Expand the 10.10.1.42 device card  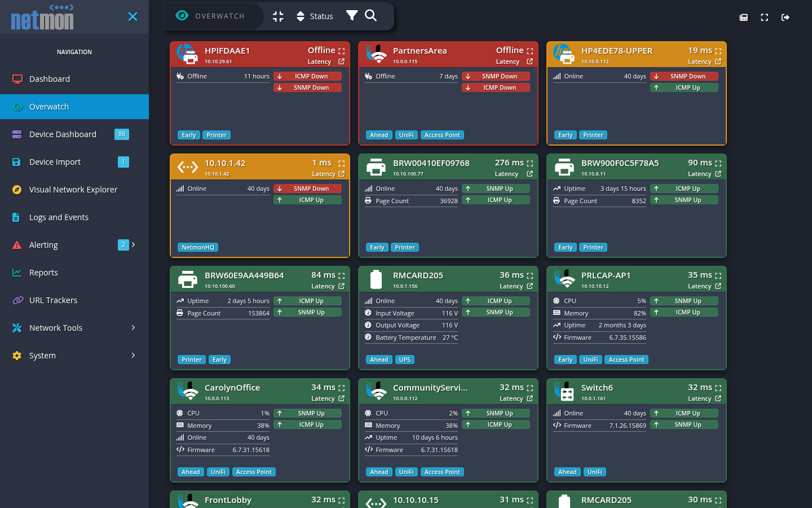pyautogui.click(x=341, y=163)
